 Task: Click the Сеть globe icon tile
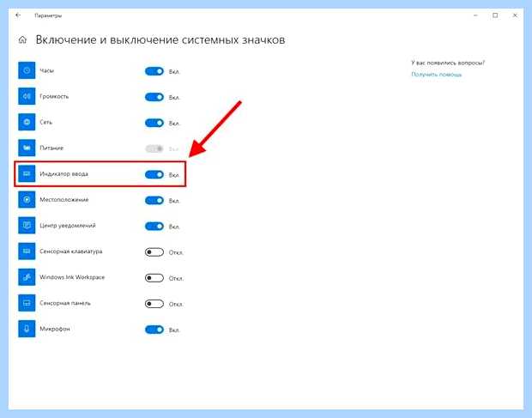pos(27,122)
